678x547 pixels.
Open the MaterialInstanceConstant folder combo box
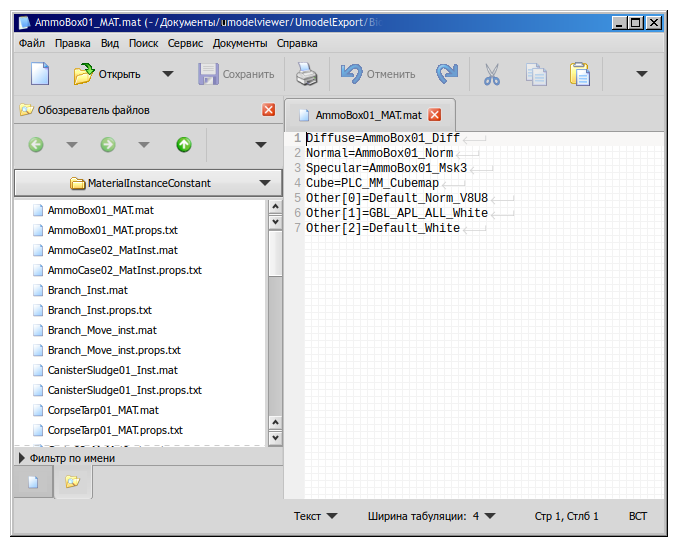click(148, 183)
